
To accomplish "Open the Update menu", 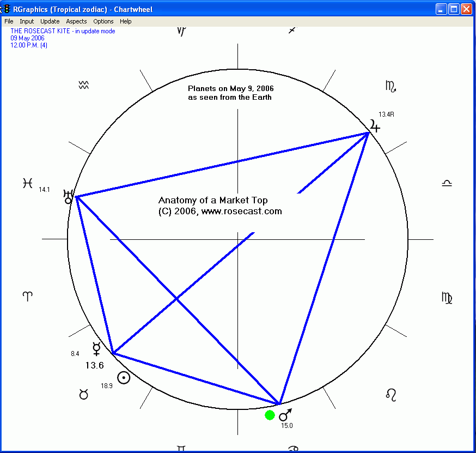I will coord(50,21).
